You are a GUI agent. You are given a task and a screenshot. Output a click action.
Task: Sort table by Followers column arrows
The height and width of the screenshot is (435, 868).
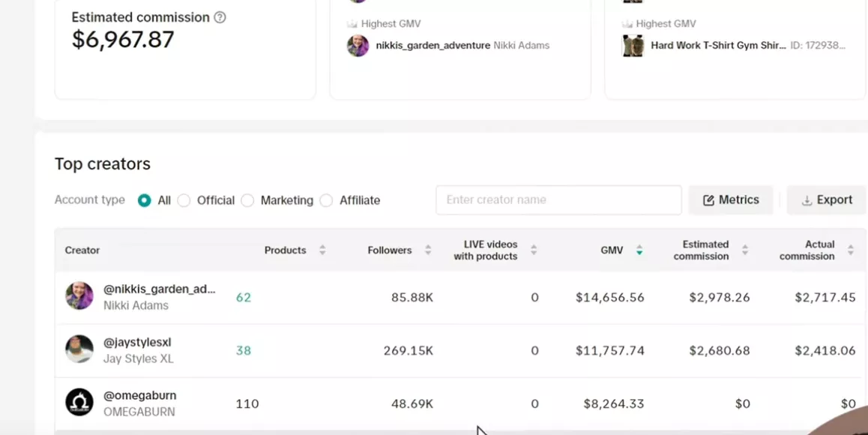(x=428, y=250)
